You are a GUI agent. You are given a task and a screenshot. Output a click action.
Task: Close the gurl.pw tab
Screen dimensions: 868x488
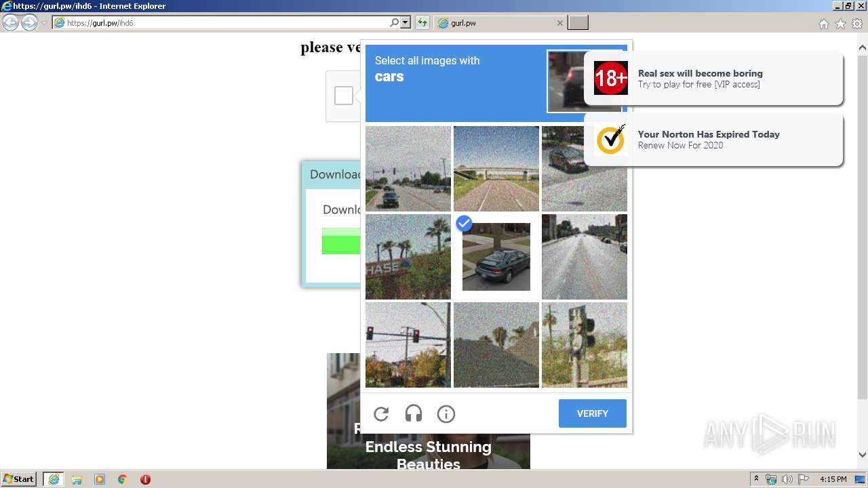tap(559, 23)
